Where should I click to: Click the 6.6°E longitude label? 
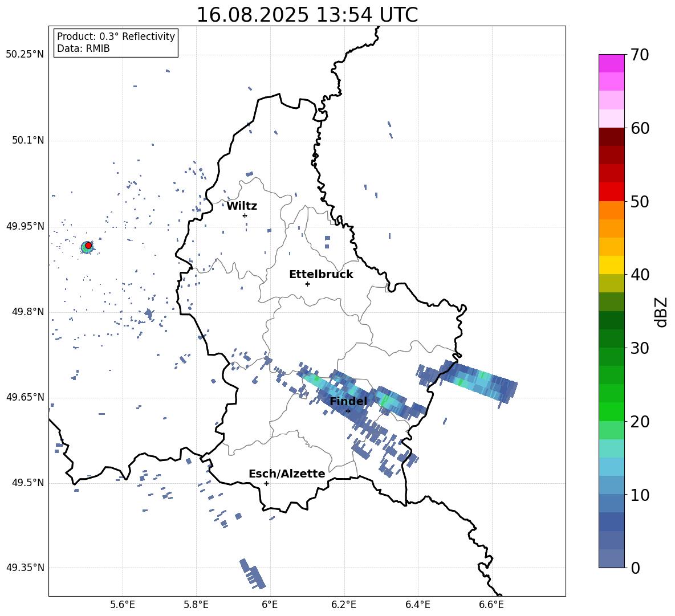491,605
